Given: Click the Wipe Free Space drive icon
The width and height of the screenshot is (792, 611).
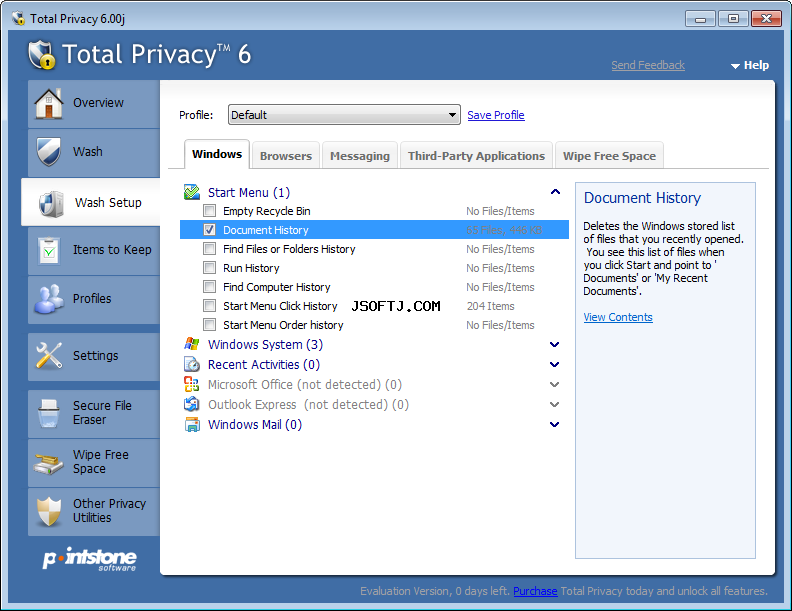Looking at the screenshot, I should (48, 463).
